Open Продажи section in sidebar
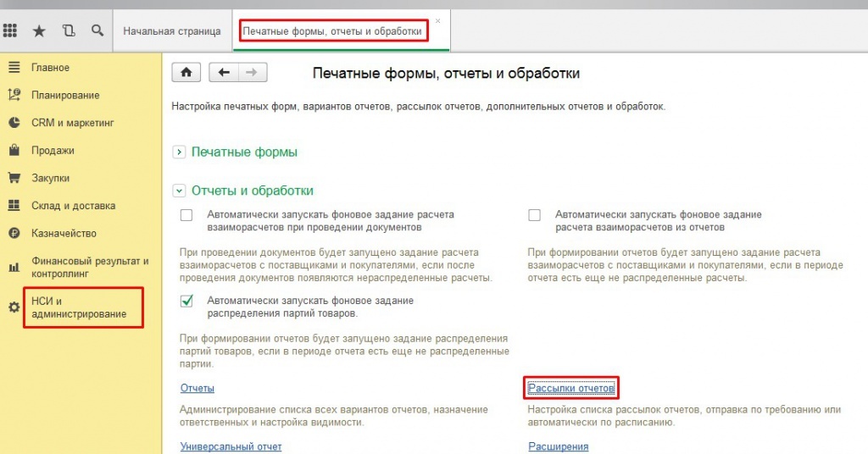The width and height of the screenshot is (868, 454). (x=53, y=151)
